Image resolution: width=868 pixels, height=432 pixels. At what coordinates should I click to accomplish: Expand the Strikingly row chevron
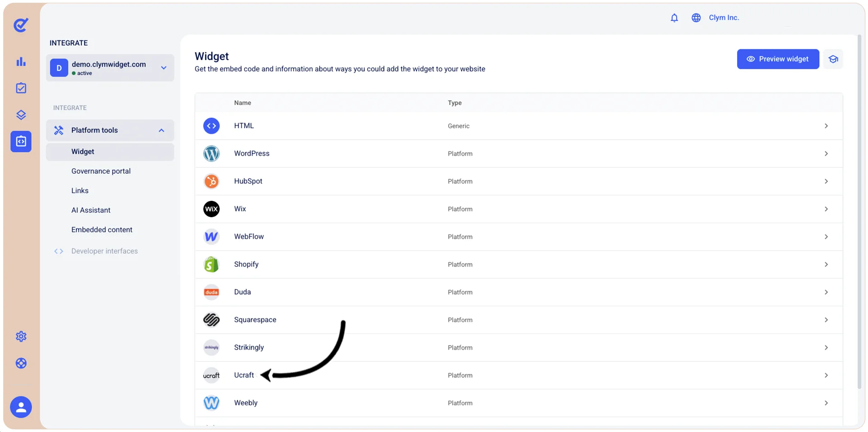tap(826, 347)
